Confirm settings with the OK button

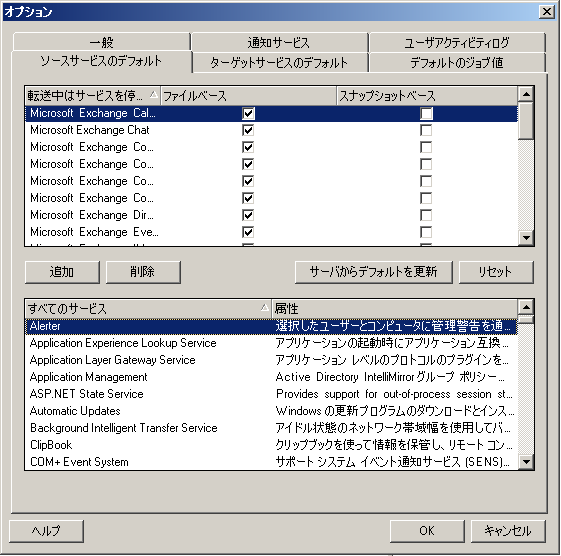[427, 531]
